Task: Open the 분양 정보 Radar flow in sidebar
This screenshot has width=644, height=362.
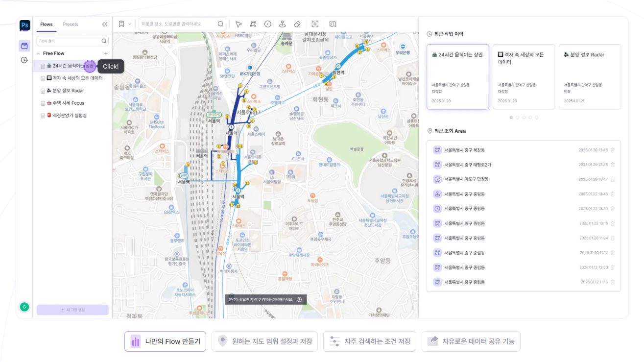Action: click(72, 91)
